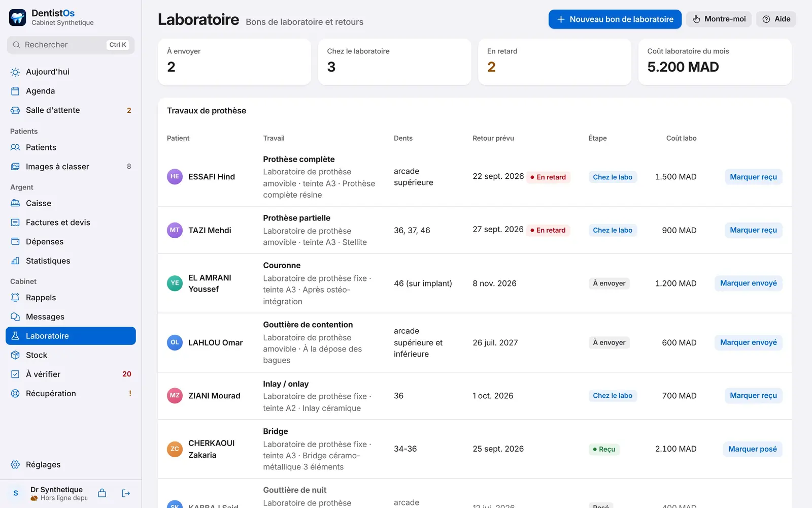
Task: Click the Chez le laboratoire card
Action: (x=394, y=62)
